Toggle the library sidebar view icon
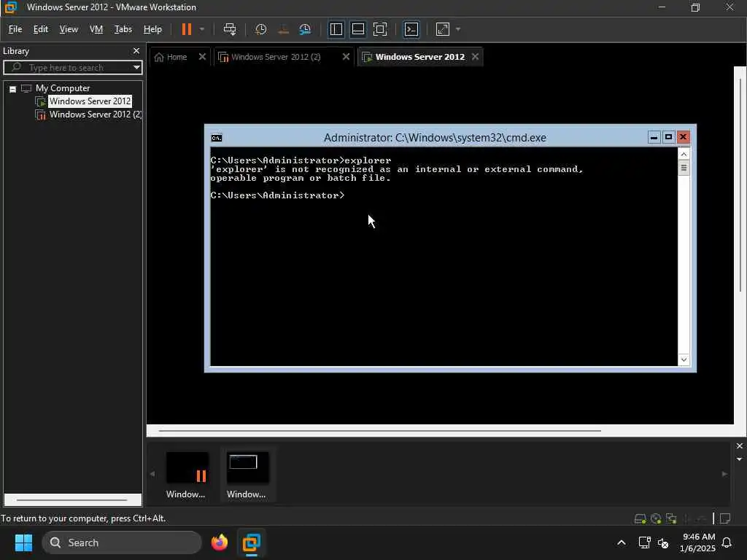 [x=336, y=29]
